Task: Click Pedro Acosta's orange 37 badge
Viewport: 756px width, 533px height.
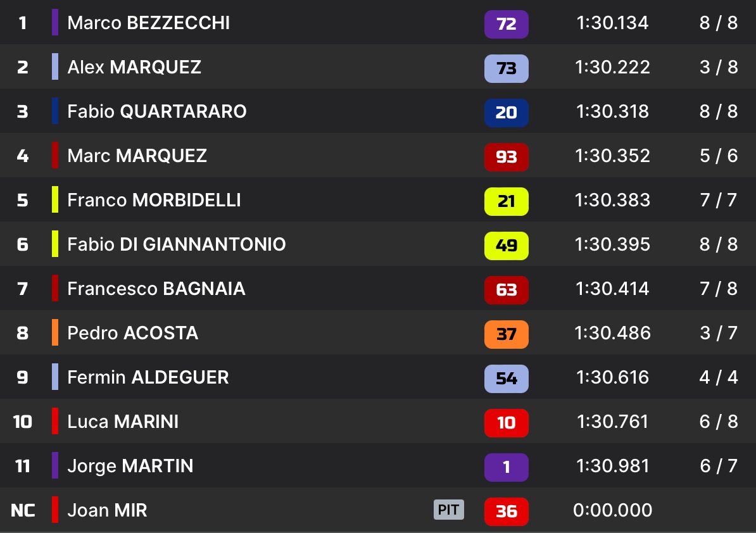Action: (x=506, y=334)
